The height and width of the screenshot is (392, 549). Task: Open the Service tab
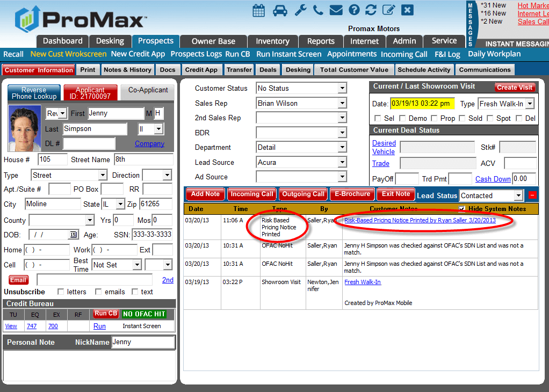point(444,41)
